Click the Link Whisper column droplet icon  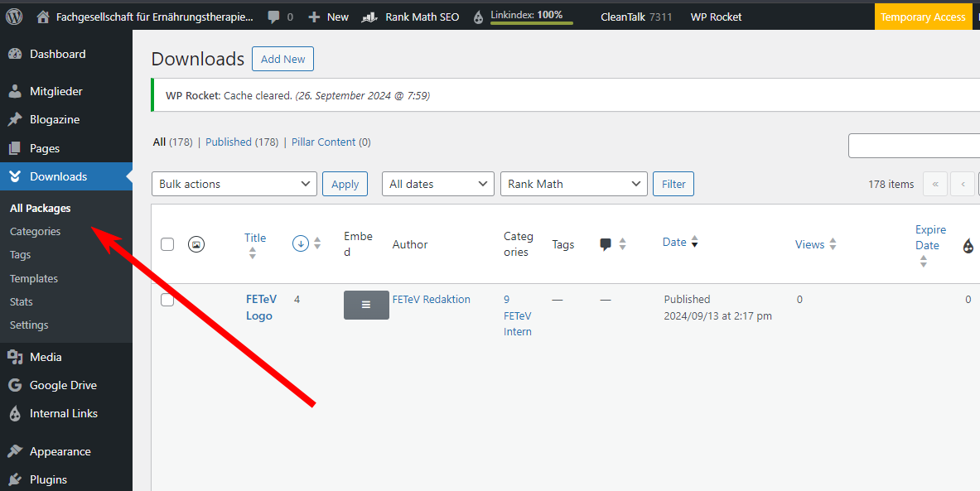click(968, 246)
